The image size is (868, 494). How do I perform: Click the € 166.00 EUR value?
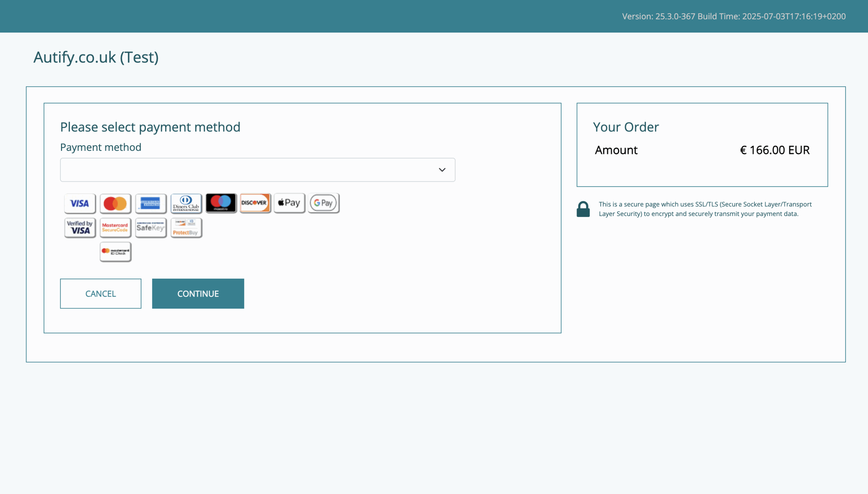pos(775,150)
